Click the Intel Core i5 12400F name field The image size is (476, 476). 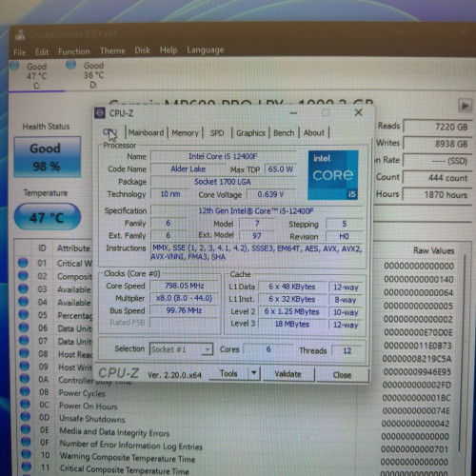(x=224, y=156)
